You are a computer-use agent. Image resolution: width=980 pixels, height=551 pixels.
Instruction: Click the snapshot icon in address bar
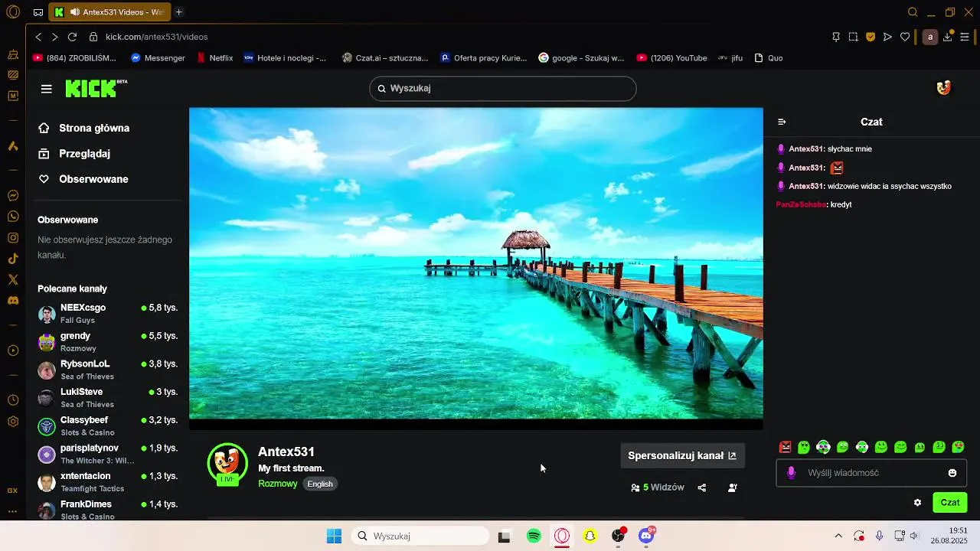pyautogui.click(x=853, y=37)
